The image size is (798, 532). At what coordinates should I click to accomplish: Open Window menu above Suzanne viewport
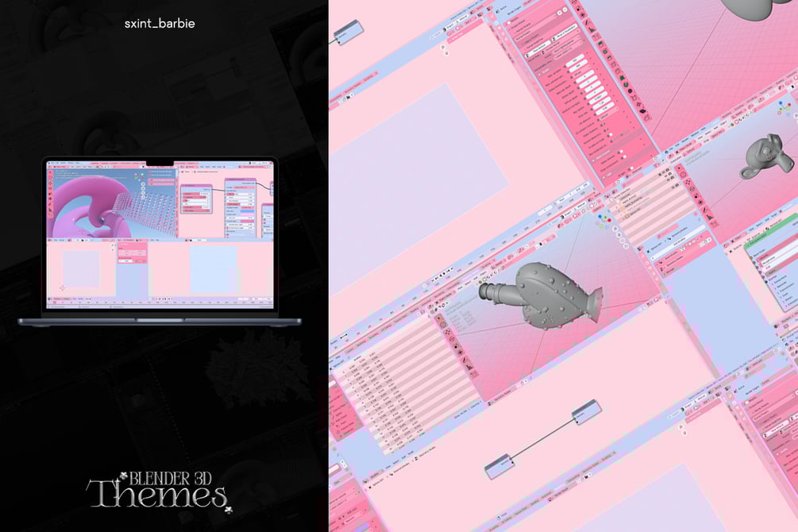[695, 134]
